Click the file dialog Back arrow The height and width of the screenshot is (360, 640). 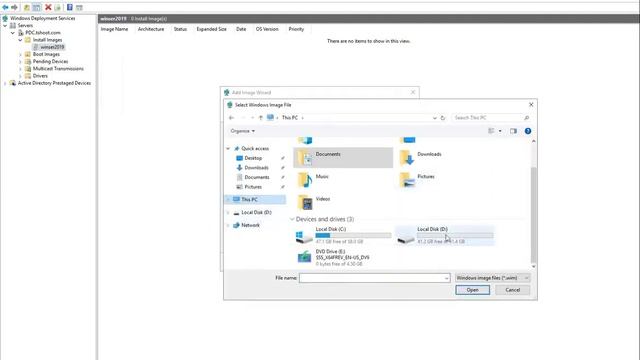coord(231,118)
